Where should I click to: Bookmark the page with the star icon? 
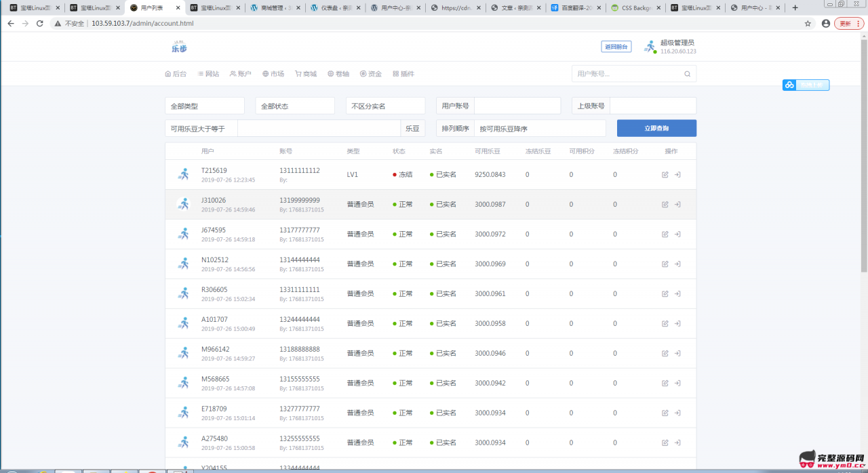point(808,23)
